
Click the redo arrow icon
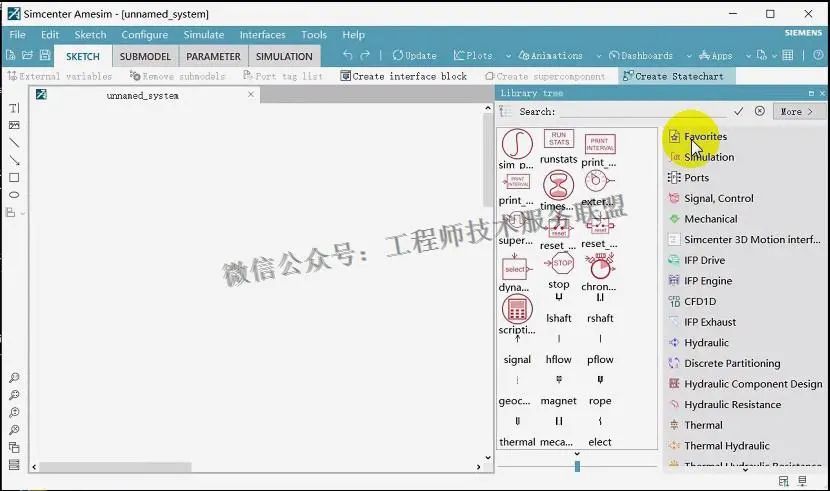[x=365, y=55]
